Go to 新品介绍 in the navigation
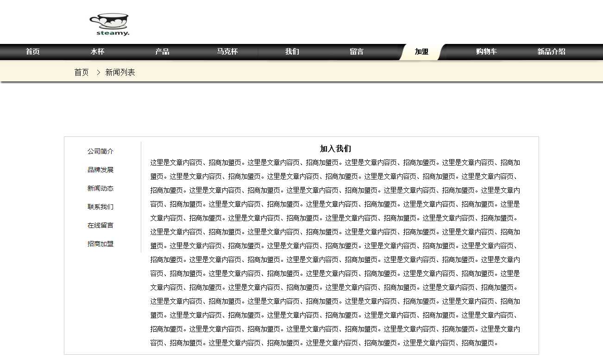603x364 pixels. [x=551, y=52]
